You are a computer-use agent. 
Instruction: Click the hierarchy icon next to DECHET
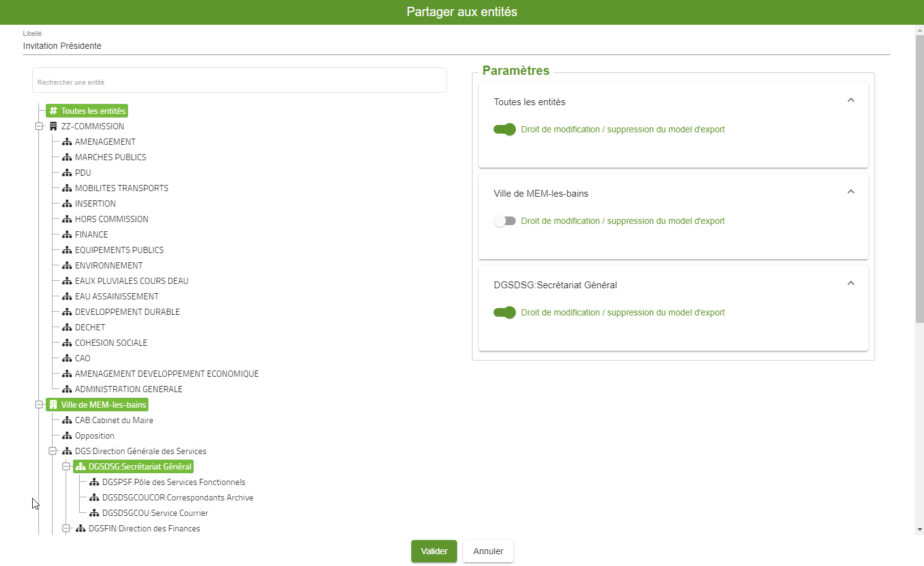coord(67,327)
